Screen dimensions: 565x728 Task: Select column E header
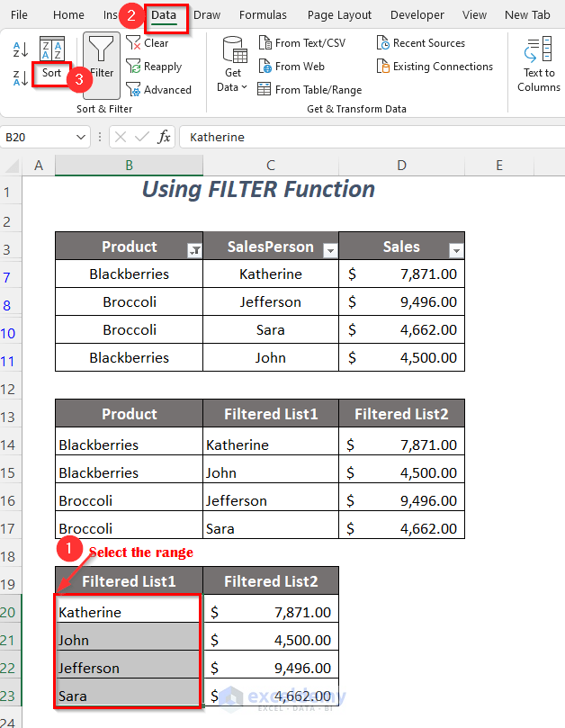pyautogui.click(x=499, y=166)
